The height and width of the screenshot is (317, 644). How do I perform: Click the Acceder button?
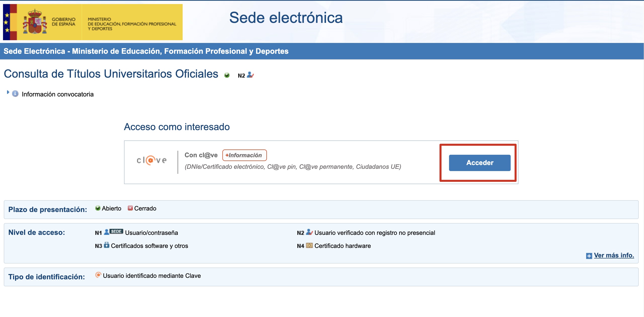(x=480, y=163)
